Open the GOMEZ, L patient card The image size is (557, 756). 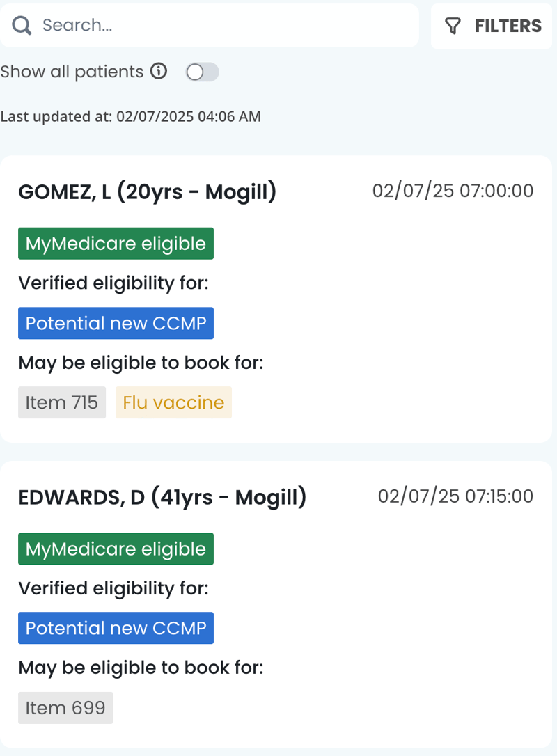pos(147,191)
